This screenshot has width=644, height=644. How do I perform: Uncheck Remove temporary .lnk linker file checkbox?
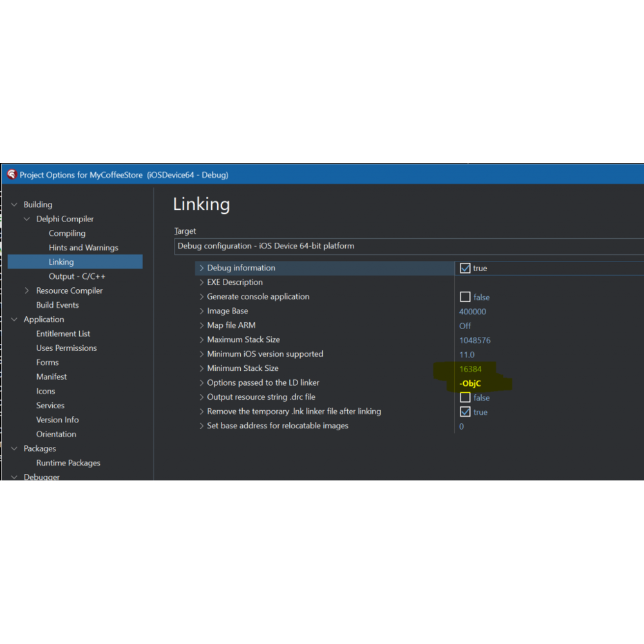[x=465, y=412]
